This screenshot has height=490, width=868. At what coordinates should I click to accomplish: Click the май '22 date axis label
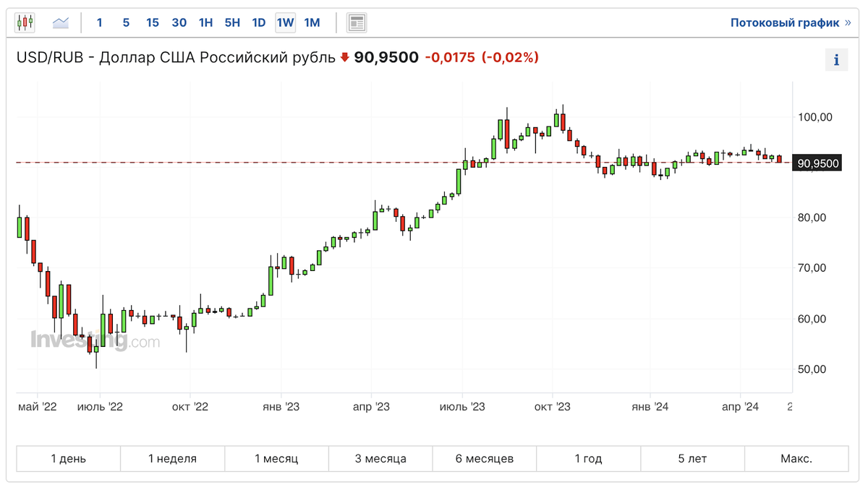tap(38, 408)
